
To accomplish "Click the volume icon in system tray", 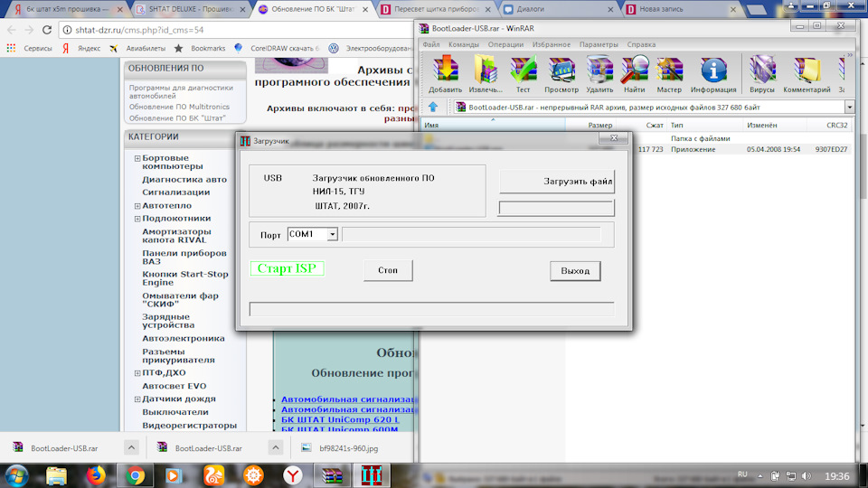I will pos(807,476).
